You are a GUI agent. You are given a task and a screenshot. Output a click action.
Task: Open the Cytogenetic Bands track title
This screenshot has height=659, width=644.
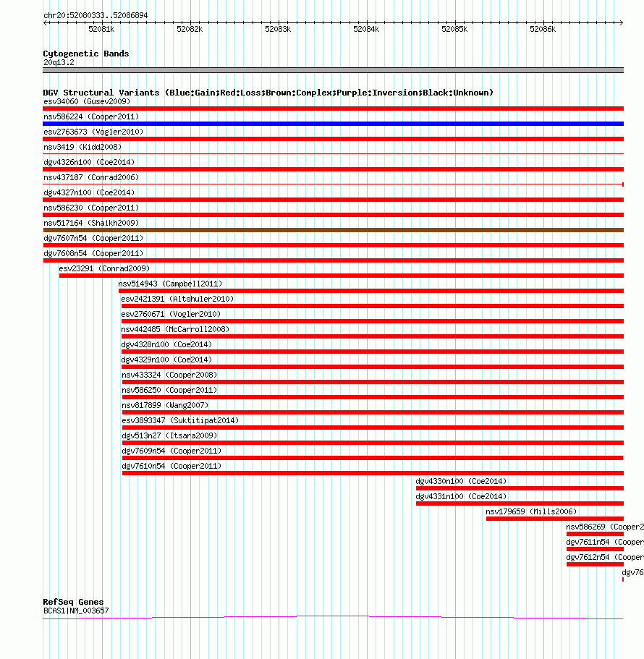pos(86,54)
